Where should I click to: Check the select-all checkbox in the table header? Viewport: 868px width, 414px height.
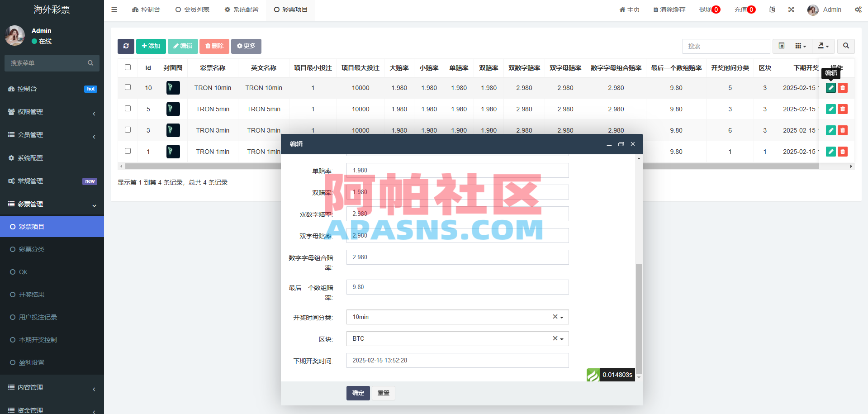[x=128, y=67]
